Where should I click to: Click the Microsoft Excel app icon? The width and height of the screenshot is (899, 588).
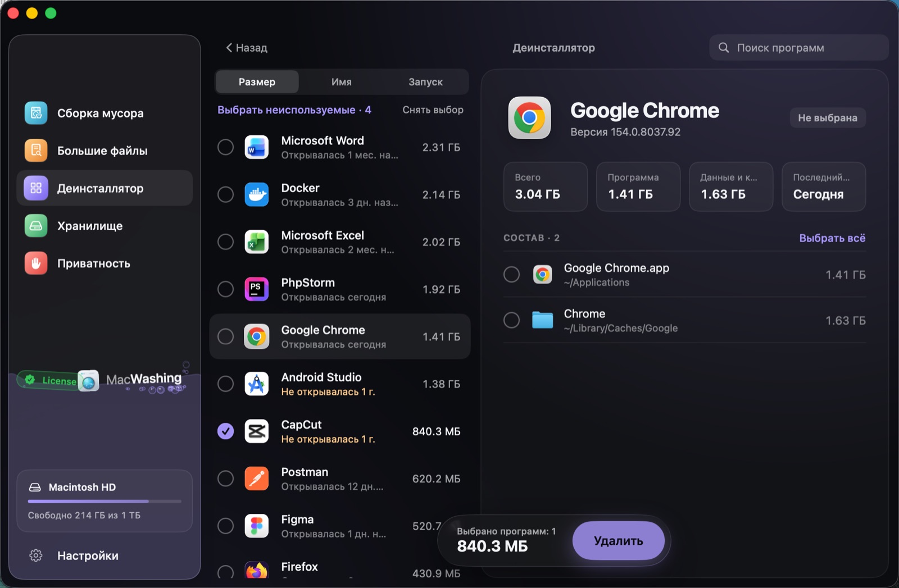tap(257, 241)
